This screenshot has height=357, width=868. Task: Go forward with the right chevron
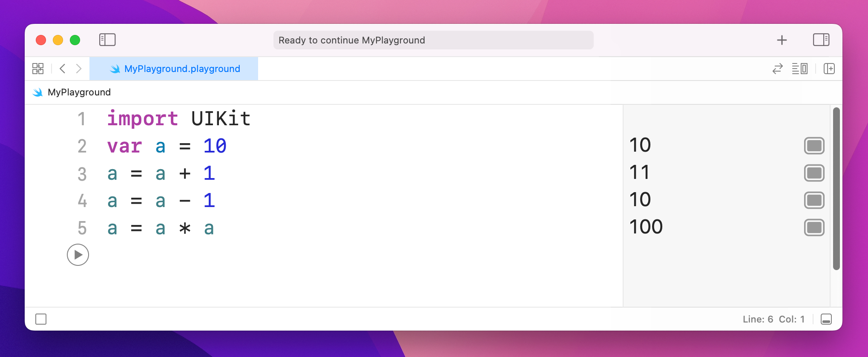(79, 69)
